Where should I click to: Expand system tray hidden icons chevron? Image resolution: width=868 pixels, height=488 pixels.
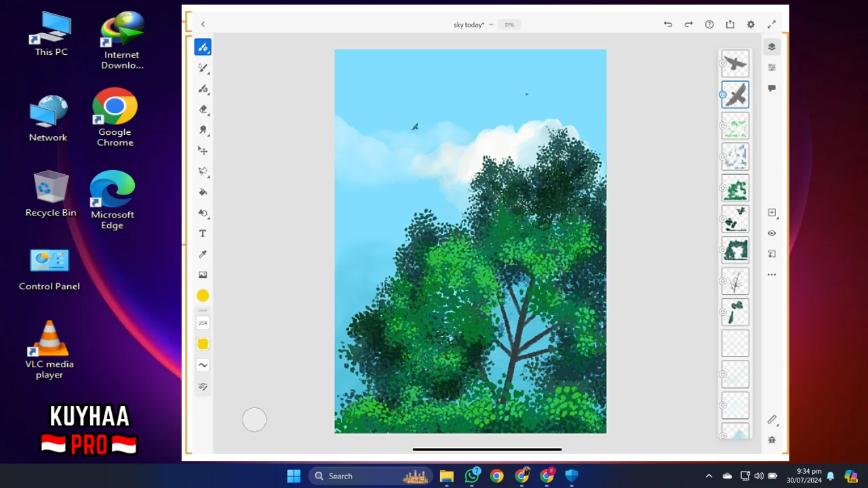coord(709,476)
